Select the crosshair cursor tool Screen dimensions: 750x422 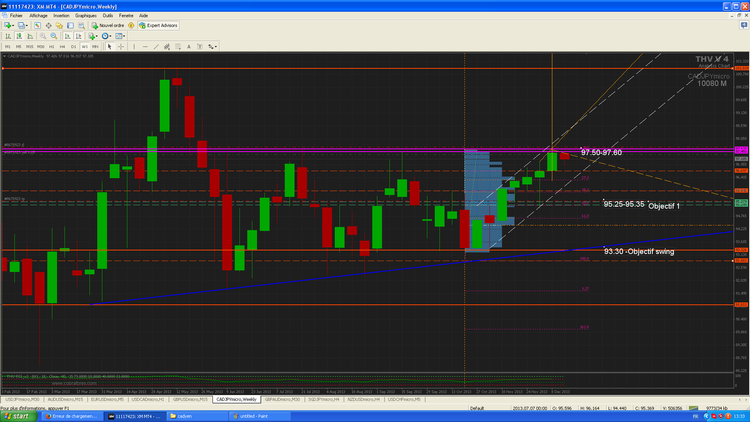click(121, 46)
